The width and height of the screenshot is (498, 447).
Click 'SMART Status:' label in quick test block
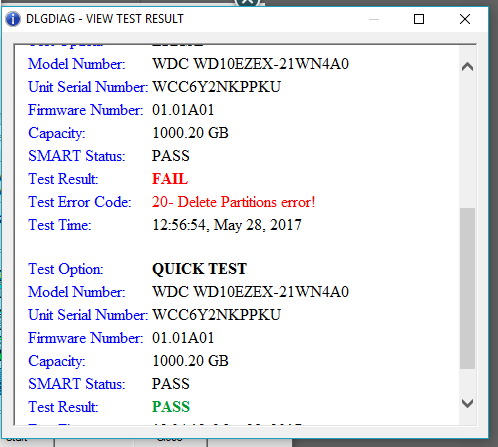[77, 384]
